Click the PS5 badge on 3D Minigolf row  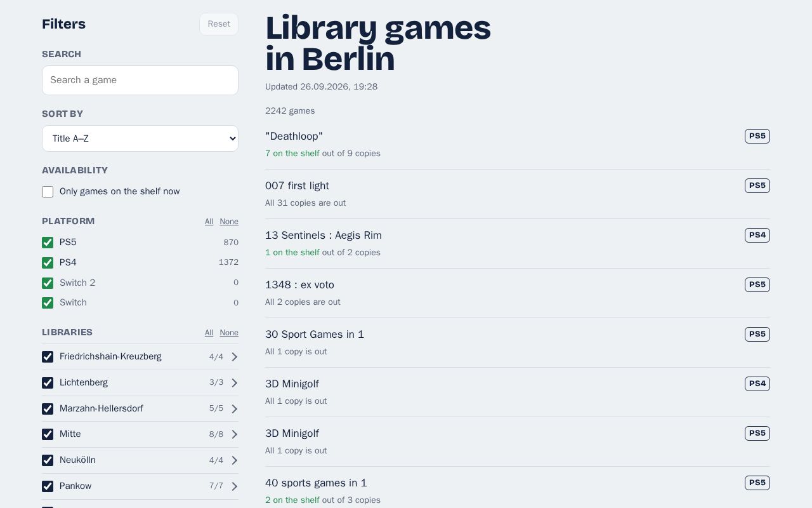[757, 434]
